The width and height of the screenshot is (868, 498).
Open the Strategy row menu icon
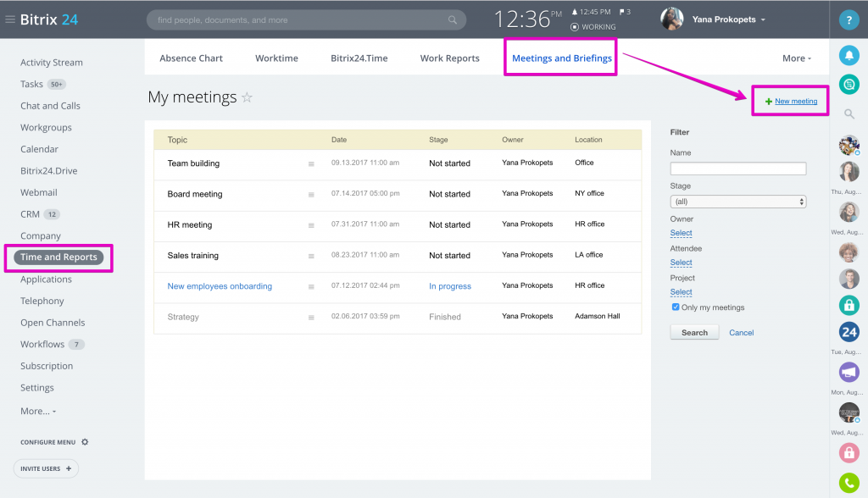tap(311, 318)
